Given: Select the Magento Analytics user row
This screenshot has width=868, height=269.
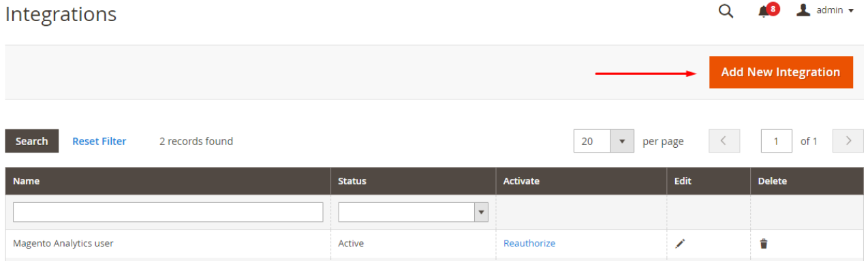Looking at the screenshot, I should [x=434, y=244].
